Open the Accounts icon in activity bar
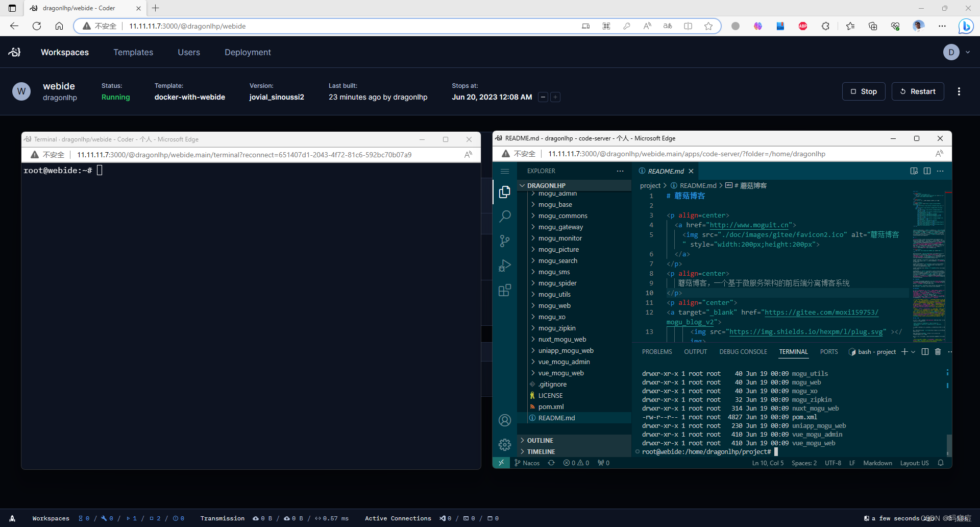This screenshot has width=980, height=527. click(505, 420)
